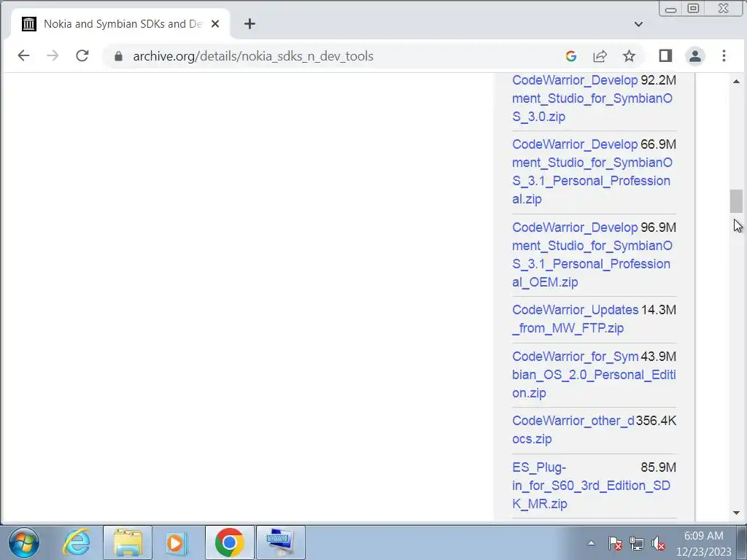Open the Windows Start menu

tap(24, 542)
